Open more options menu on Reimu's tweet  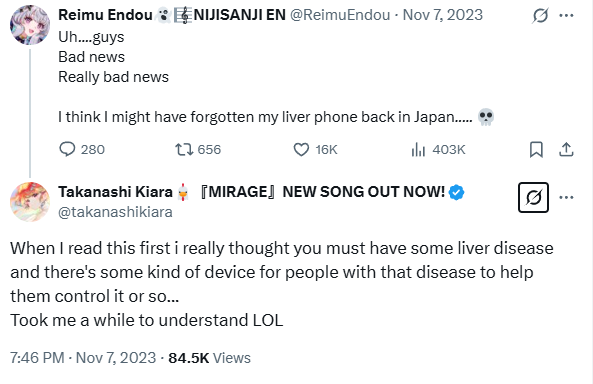point(566,16)
